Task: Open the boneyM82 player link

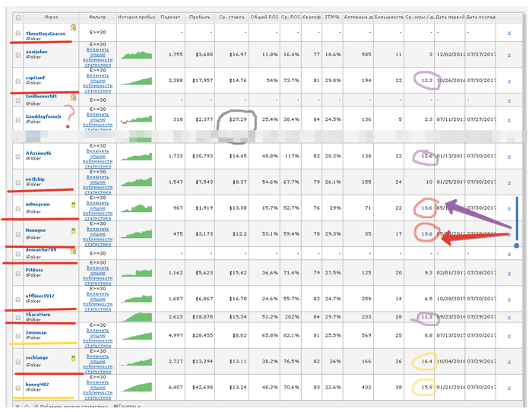Action: (37, 384)
